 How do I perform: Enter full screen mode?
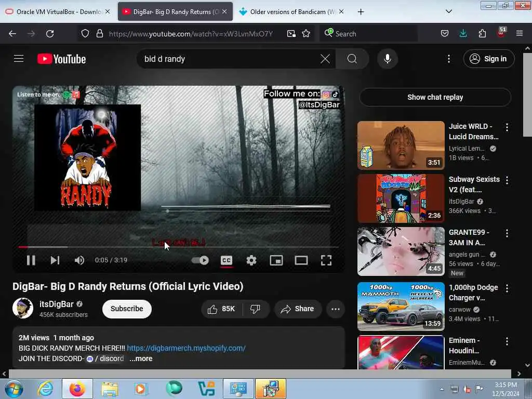coord(326,260)
